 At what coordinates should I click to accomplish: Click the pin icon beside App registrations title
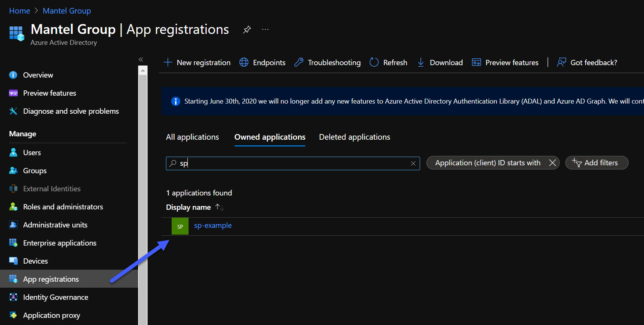[x=247, y=29]
